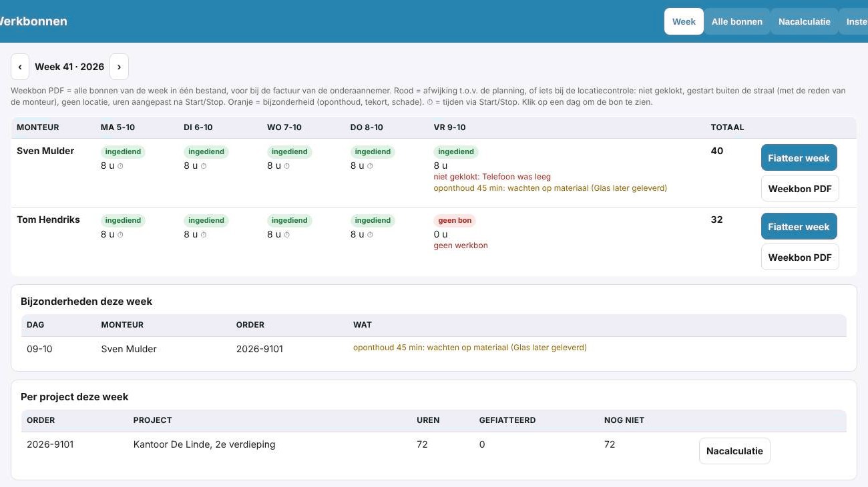Click Sven Mulder's total of 40
This screenshot has width=868, height=487.
tap(717, 151)
